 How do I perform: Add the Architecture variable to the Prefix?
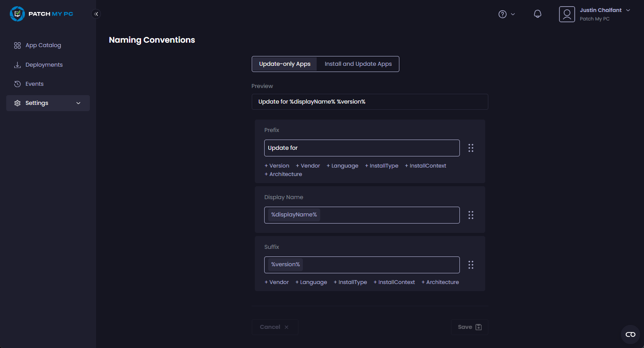tap(283, 174)
